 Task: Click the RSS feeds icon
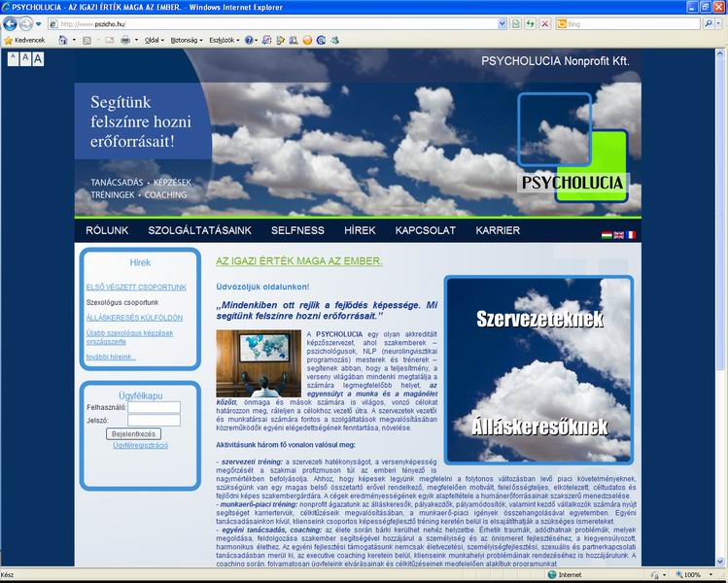87,41
